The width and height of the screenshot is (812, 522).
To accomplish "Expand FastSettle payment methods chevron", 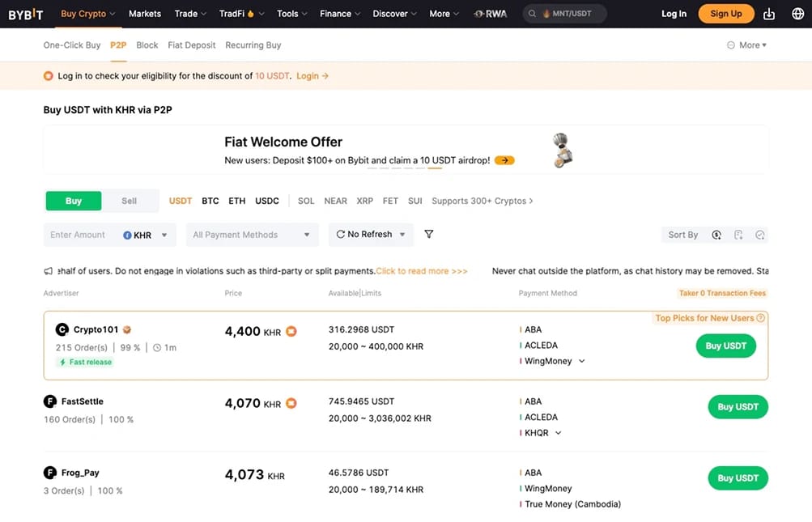I will click(x=559, y=433).
